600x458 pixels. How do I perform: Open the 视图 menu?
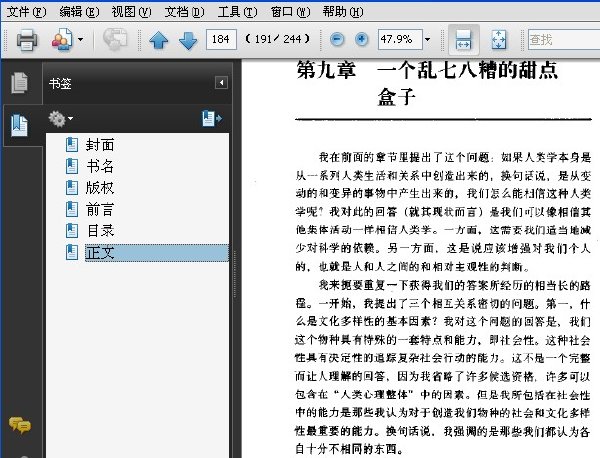point(131,12)
